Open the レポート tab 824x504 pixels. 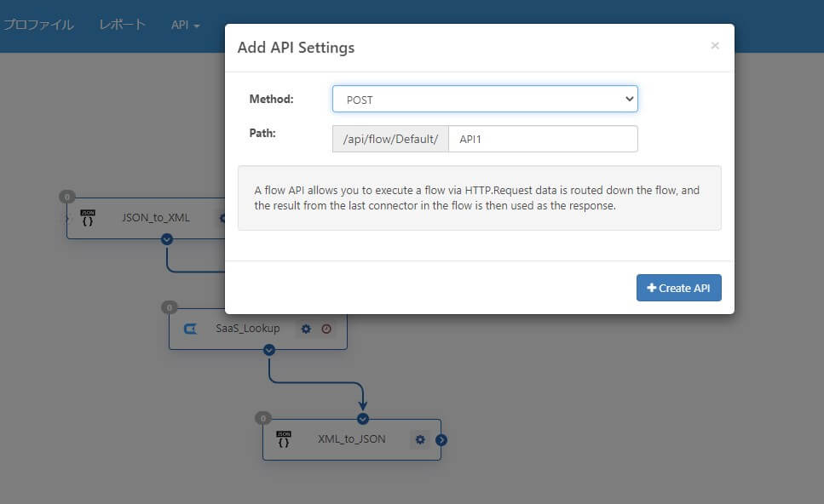pyautogui.click(x=122, y=25)
